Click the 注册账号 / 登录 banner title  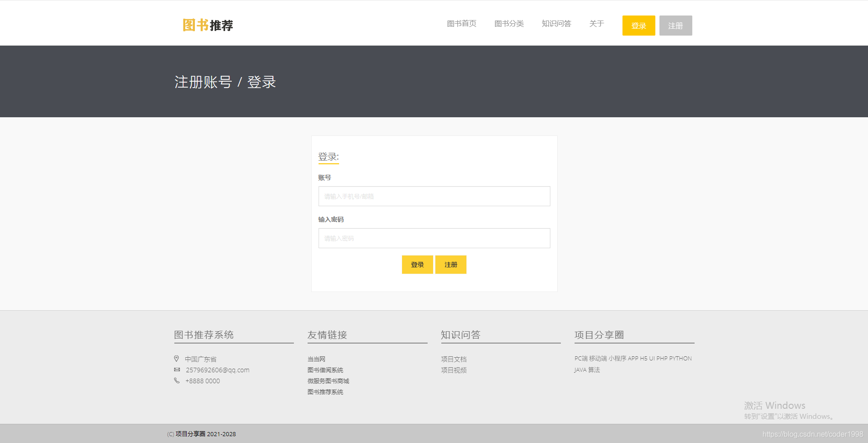click(x=225, y=82)
